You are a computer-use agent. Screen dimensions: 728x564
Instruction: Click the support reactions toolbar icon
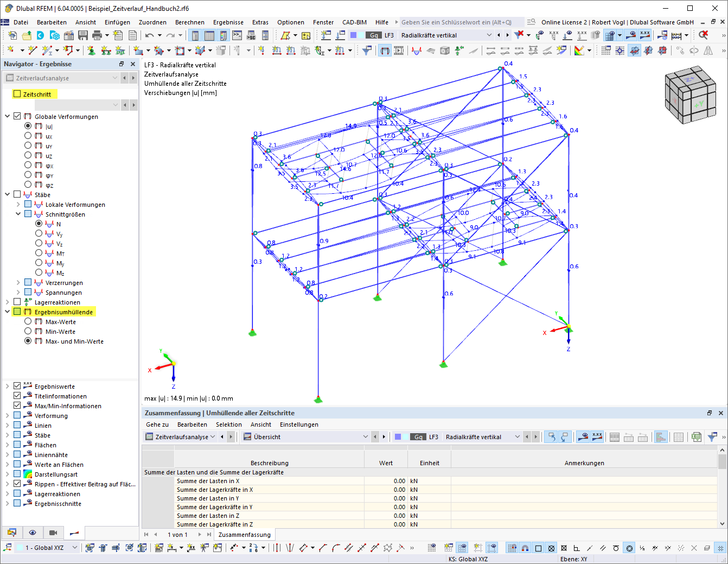click(x=459, y=50)
